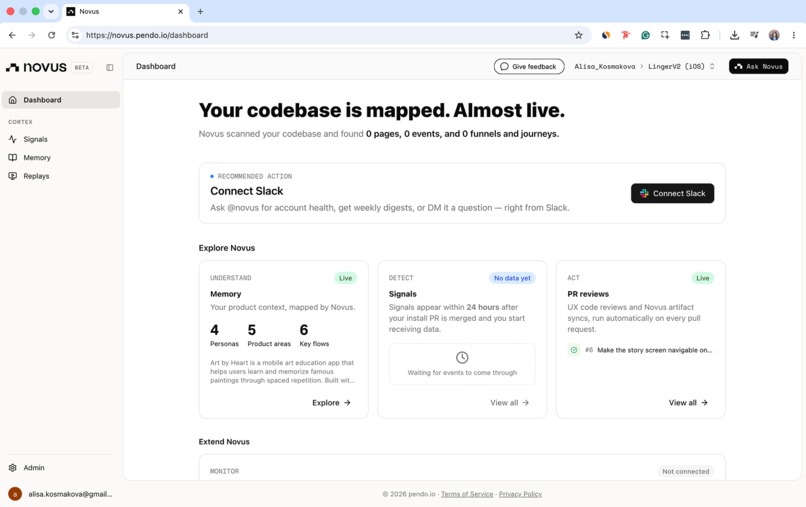806x507 pixels.
Task: Open a new browser tab
Action: click(200, 11)
